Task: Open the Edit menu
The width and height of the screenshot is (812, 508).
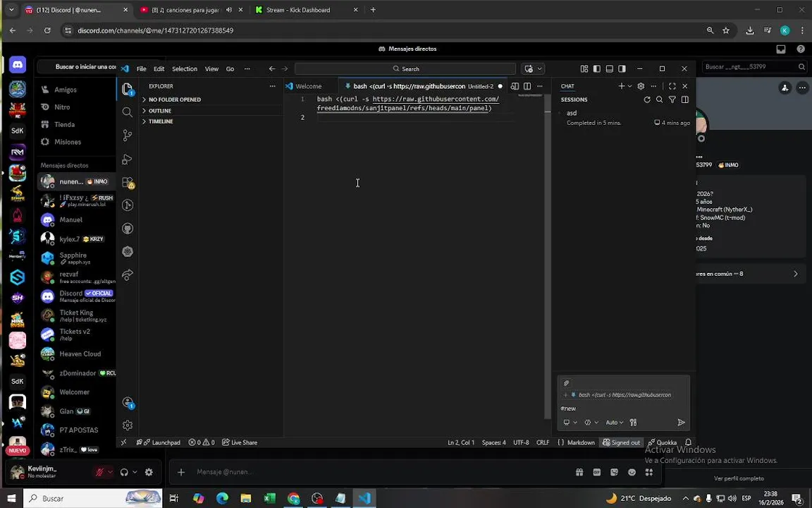Action: click(159, 68)
